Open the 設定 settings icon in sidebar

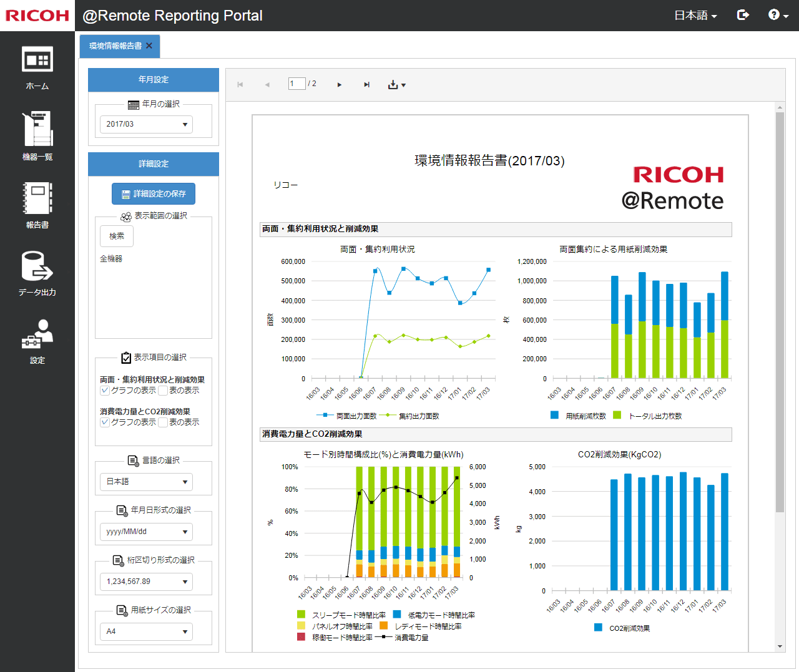pyautogui.click(x=37, y=334)
